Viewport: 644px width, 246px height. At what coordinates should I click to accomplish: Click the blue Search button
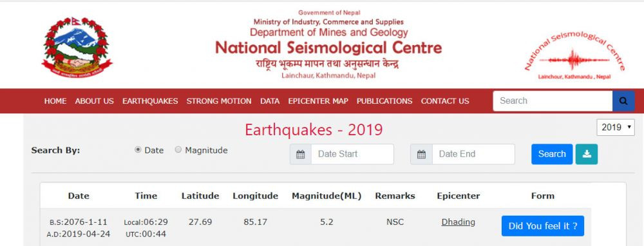(x=552, y=154)
